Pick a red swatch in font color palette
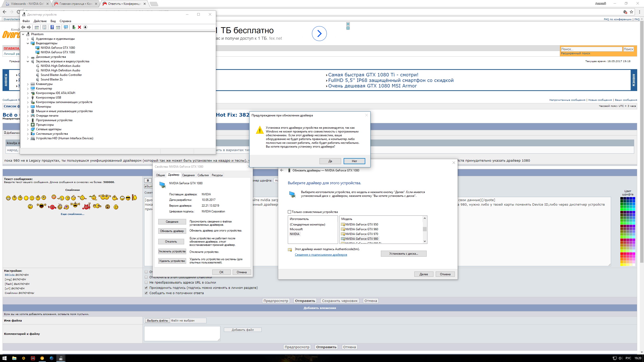 (622, 254)
